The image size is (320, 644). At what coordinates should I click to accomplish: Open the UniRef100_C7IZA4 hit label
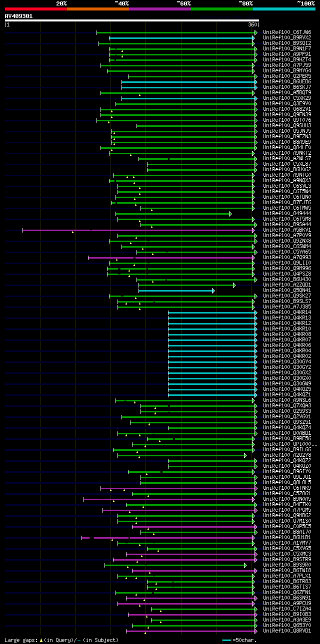click(x=286, y=609)
